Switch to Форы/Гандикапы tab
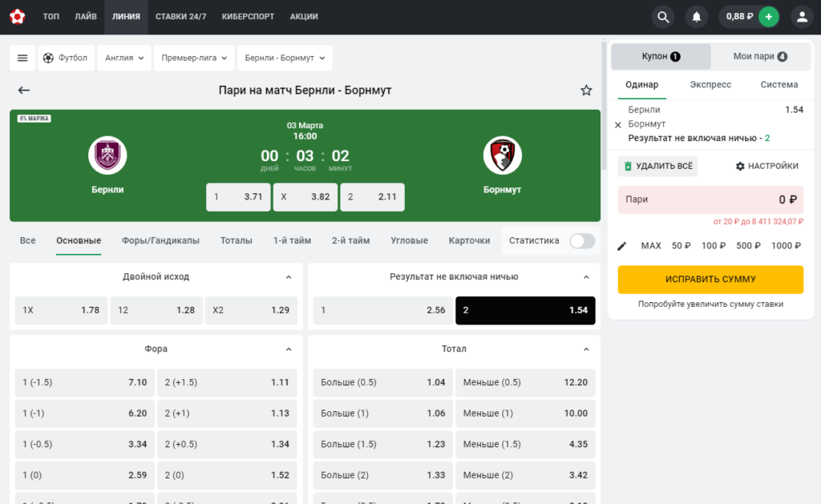The height and width of the screenshot is (504, 821). click(160, 240)
